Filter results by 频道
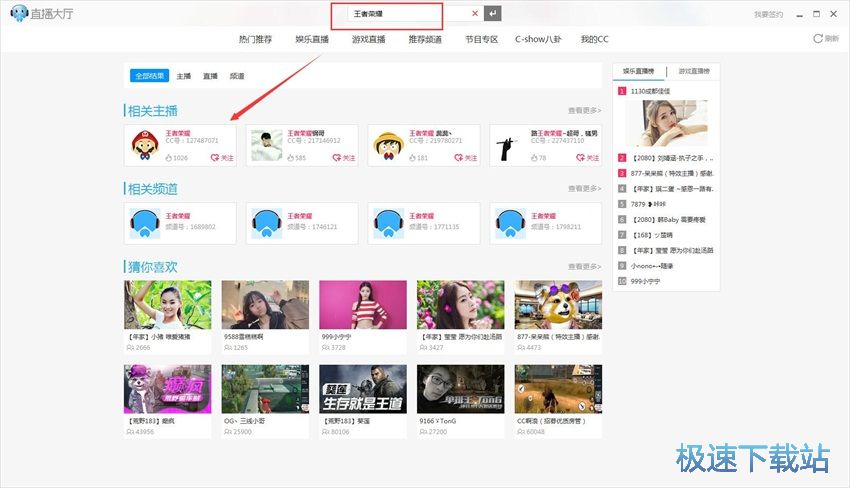Viewport: 850px width, 488px height. tap(237, 76)
